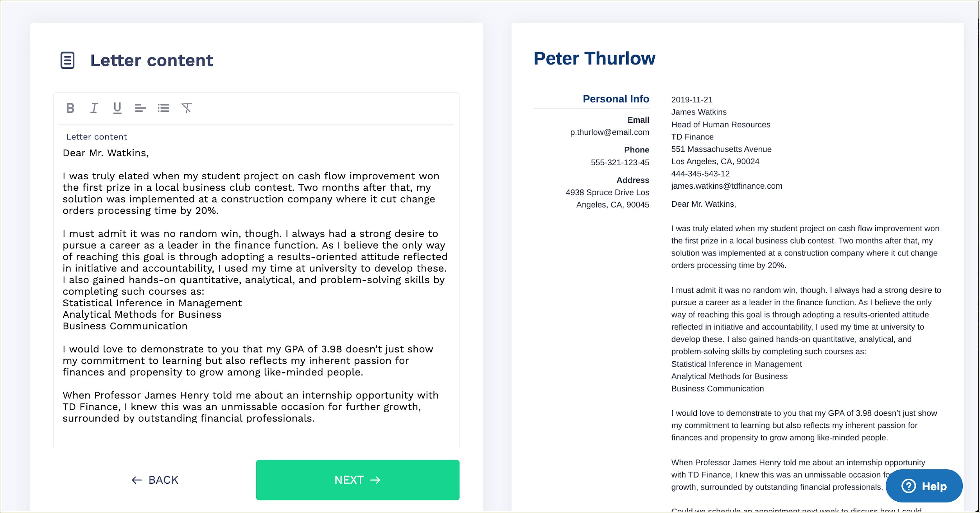Click the NEXT button to proceed
This screenshot has width=980, height=513.
358,479
